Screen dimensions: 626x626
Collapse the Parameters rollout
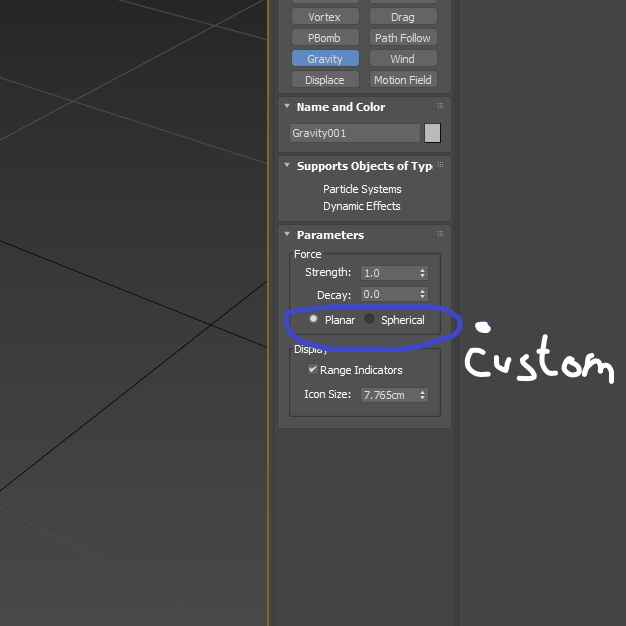tap(287, 234)
